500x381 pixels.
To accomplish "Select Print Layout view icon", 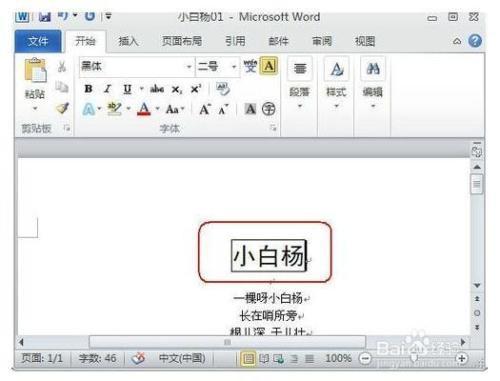I will pos(248,359).
